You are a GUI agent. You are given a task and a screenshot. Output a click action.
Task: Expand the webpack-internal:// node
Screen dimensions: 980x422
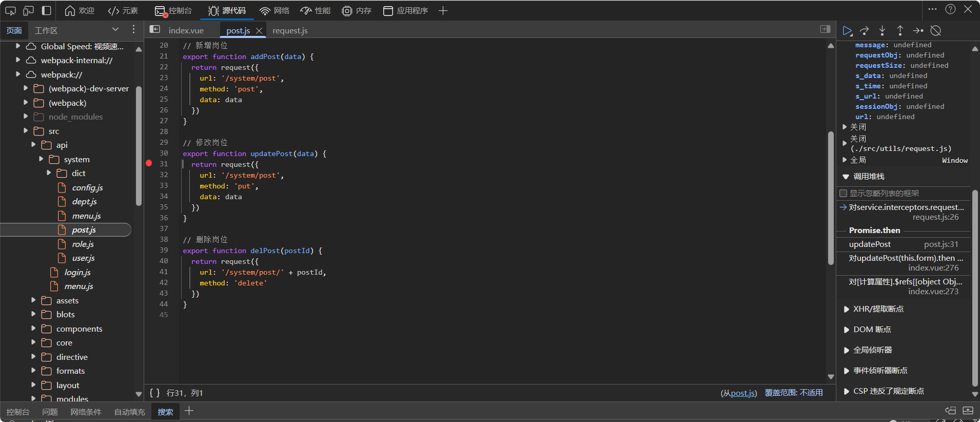(x=18, y=60)
